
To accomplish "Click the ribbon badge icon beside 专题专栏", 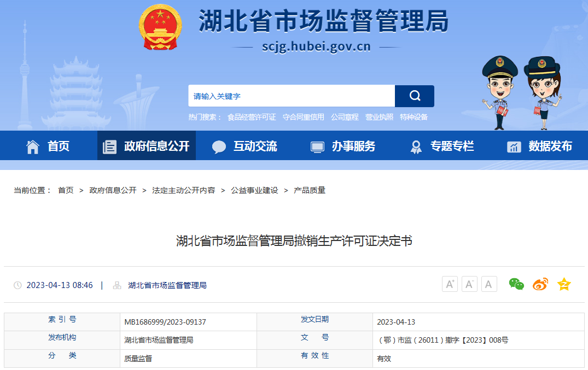I will click(416, 147).
